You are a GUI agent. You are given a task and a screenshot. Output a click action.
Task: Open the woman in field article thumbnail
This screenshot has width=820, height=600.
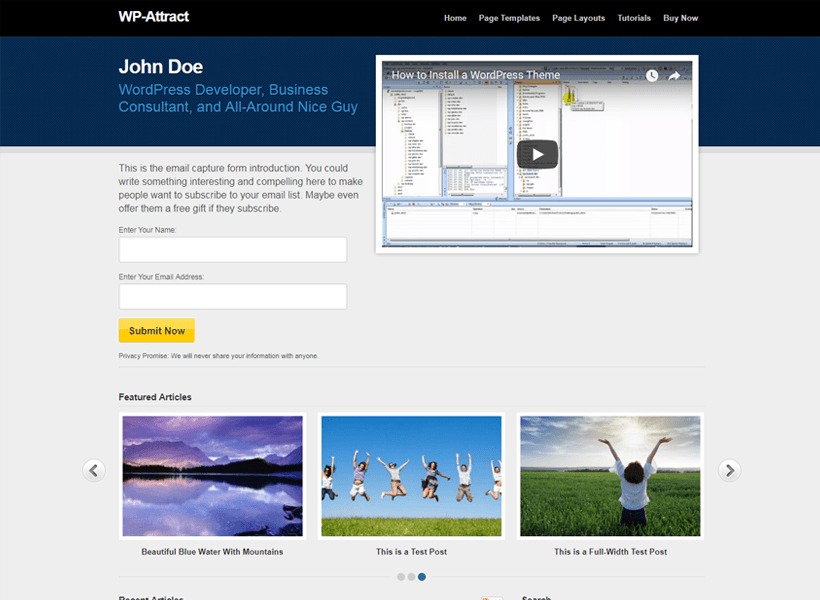[610, 476]
